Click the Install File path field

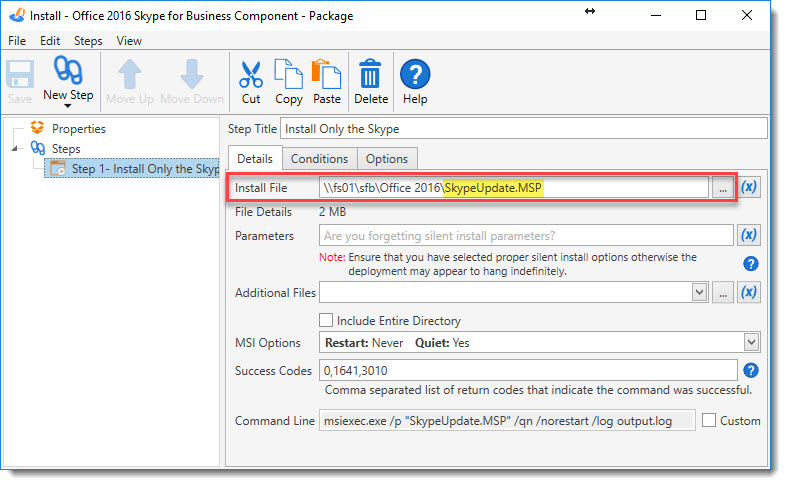[514, 188]
